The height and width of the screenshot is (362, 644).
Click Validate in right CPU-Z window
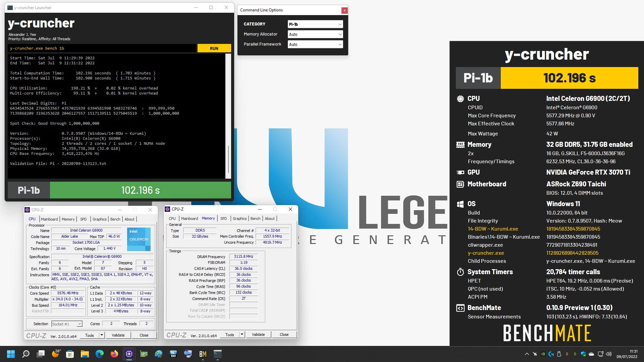click(258, 335)
